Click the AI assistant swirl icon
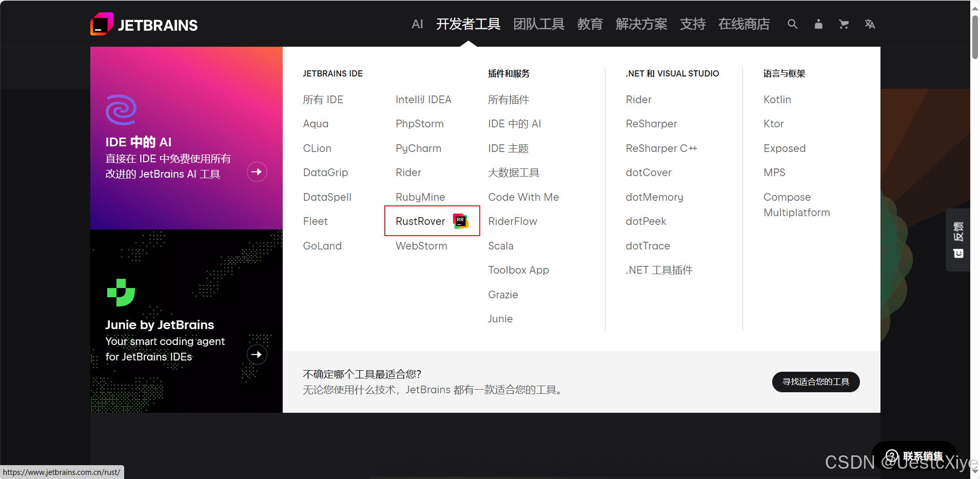This screenshot has width=980, height=479. click(121, 110)
